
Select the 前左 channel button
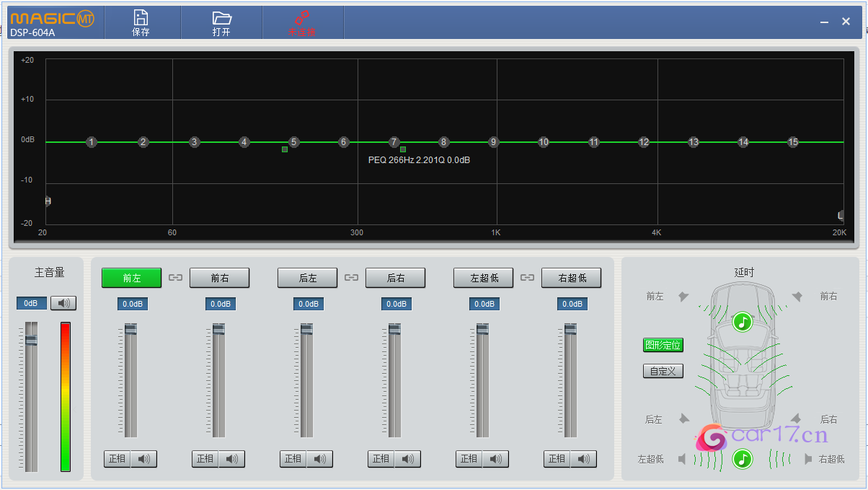point(132,278)
